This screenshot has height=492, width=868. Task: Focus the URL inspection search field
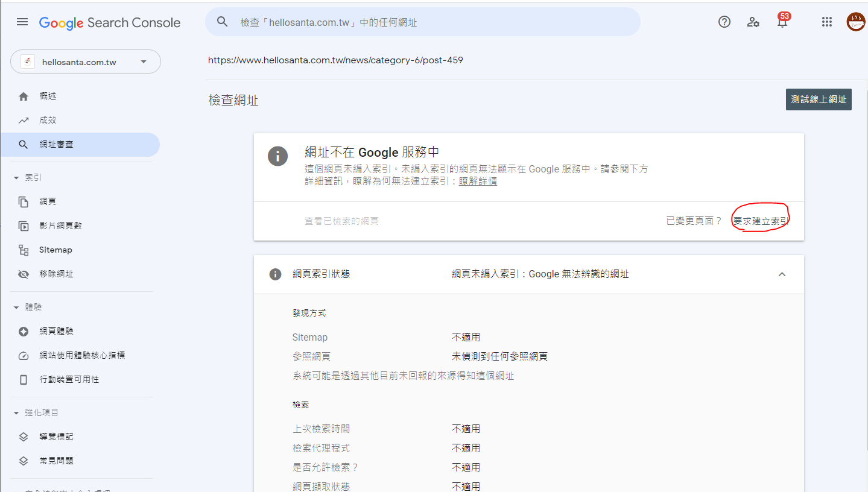pyautogui.click(x=422, y=22)
